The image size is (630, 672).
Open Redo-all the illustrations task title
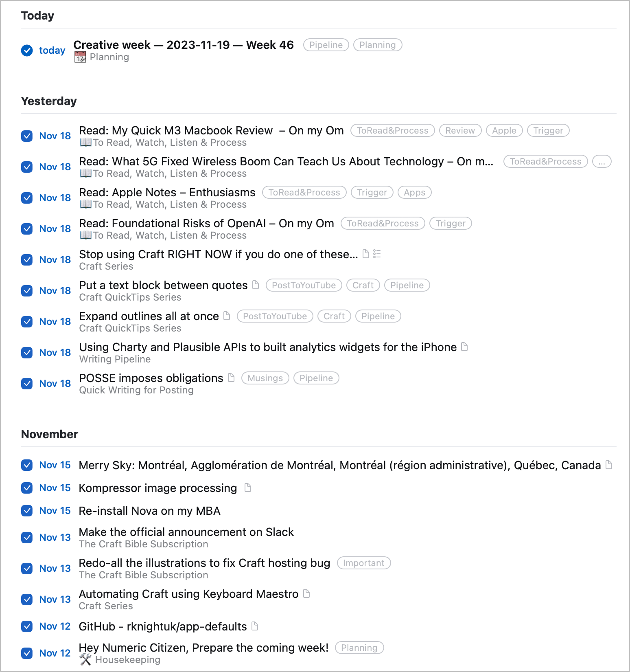tap(205, 563)
